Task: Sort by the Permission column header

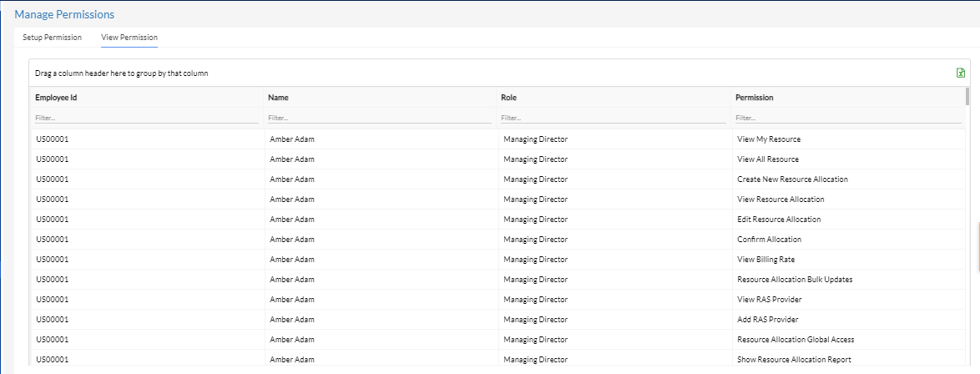Action: point(754,98)
